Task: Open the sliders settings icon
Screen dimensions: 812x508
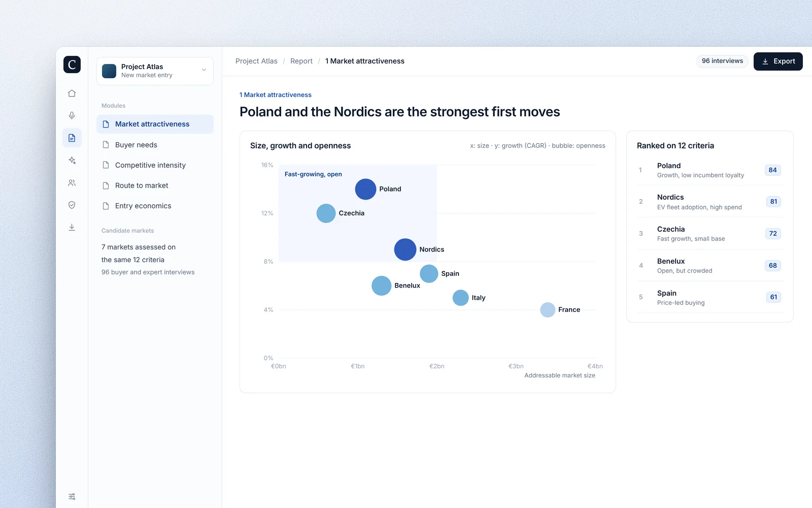Action: click(72, 497)
